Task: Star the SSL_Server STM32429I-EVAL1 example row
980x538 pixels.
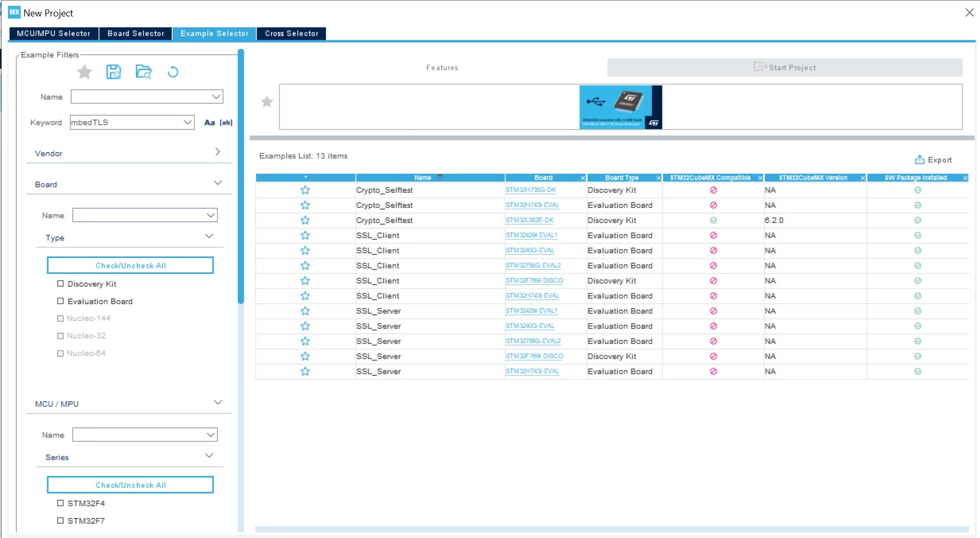Action: (x=305, y=311)
